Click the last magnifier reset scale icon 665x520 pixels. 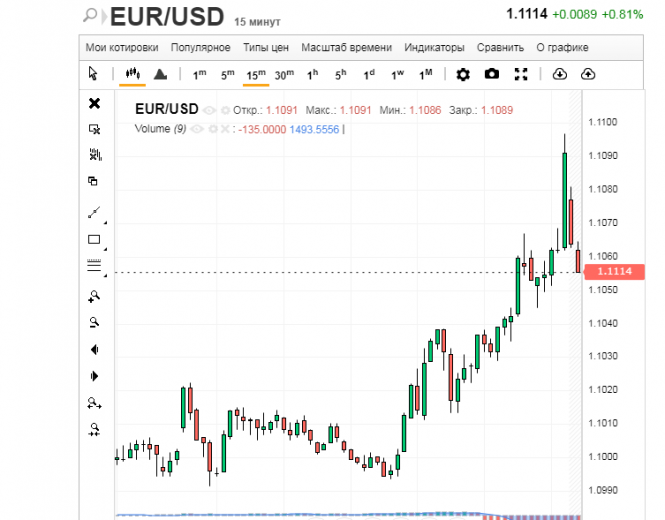point(94,429)
